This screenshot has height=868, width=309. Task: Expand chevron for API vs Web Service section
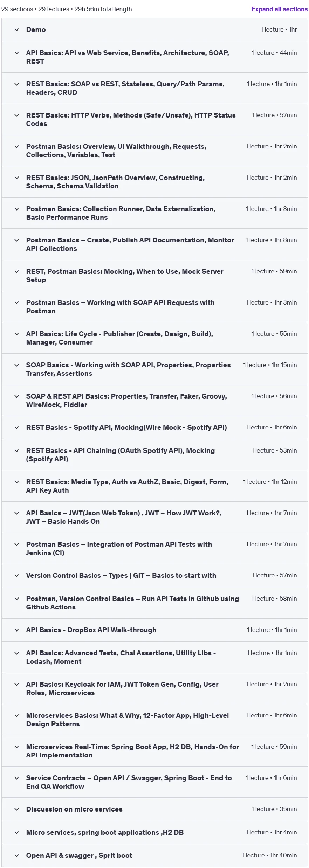pos(16,53)
